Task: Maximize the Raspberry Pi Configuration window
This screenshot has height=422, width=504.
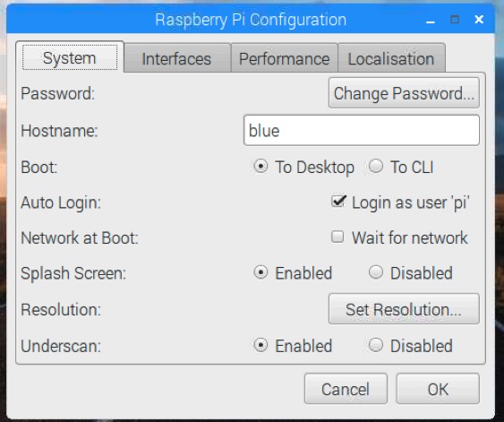Action: 455,20
